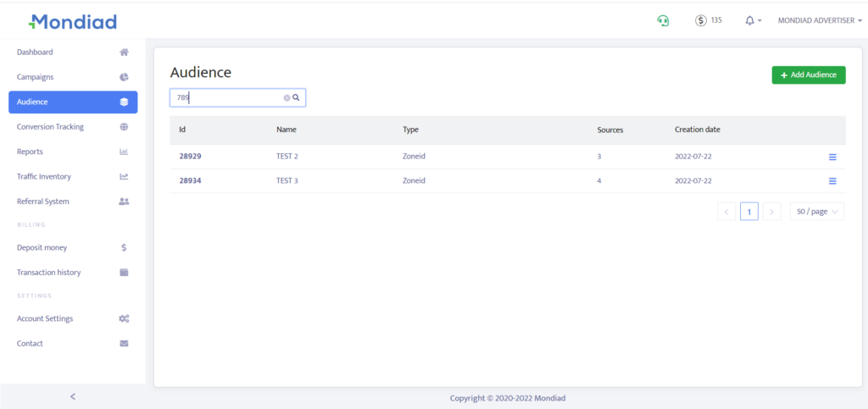Clear the audience search field
Screen dimensions: 868x409
tap(287, 98)
